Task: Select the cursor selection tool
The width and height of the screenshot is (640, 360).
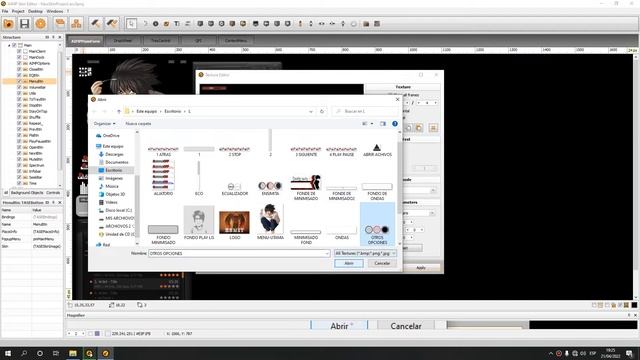Action: (x=131, y=24)
